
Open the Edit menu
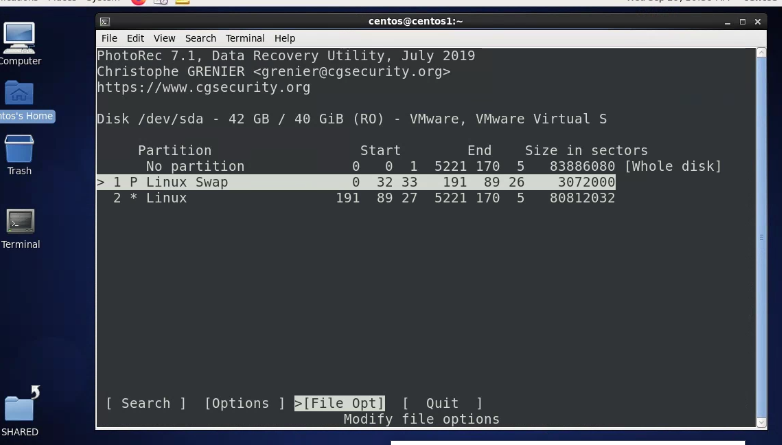click(135, 38)
